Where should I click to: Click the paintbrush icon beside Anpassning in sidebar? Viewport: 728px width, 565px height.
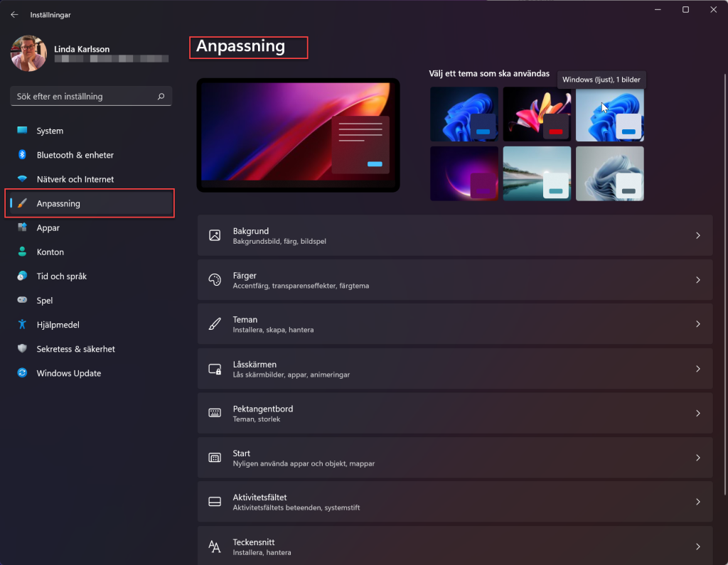pos(22,203)
